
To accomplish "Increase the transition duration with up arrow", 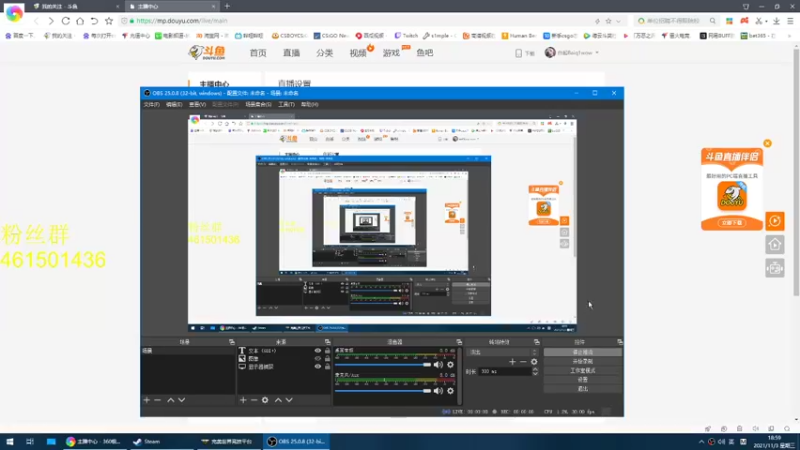I will [x=535, y=369].
